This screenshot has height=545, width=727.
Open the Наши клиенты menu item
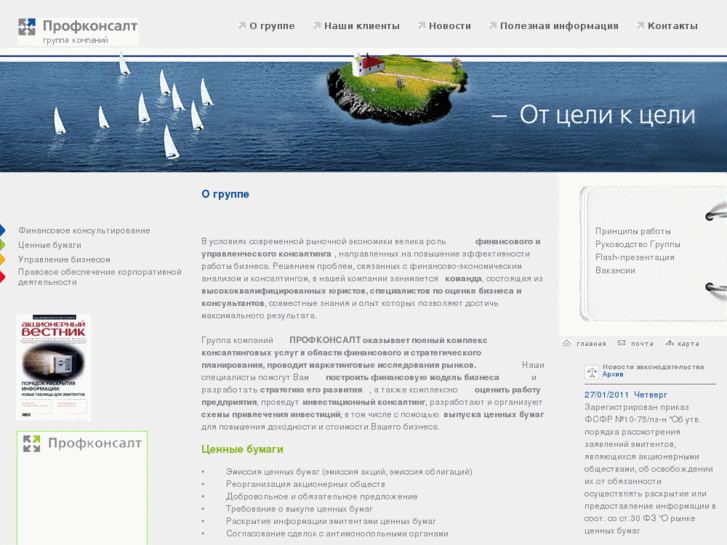(x=361, y=26)
